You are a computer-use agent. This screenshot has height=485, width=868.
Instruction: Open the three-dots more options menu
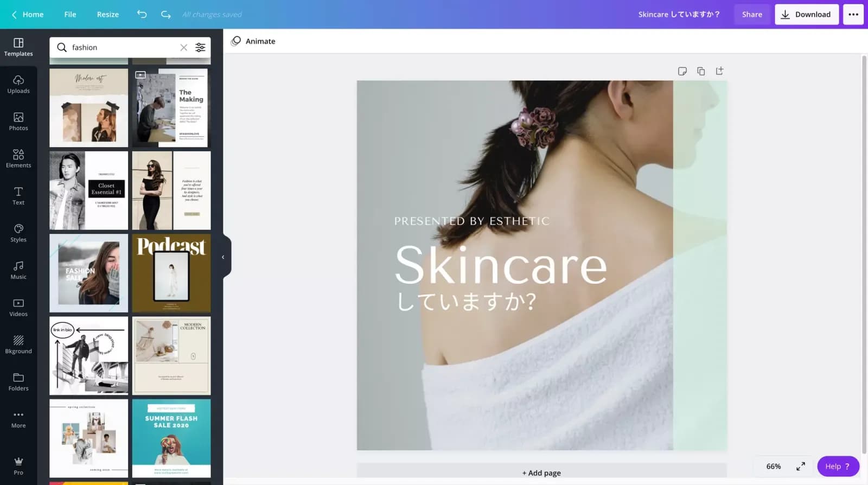coord(853,15)
